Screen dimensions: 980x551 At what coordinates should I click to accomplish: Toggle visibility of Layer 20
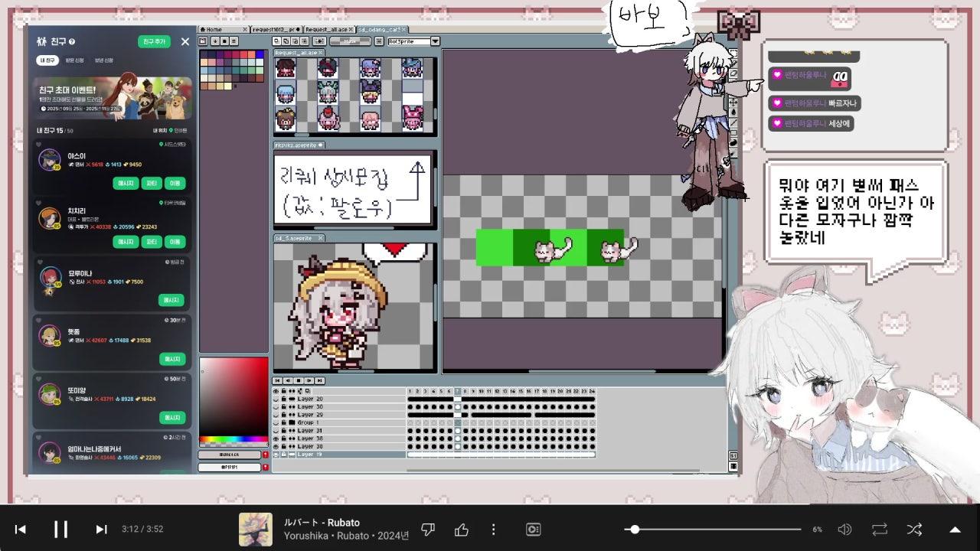[276, 399]
